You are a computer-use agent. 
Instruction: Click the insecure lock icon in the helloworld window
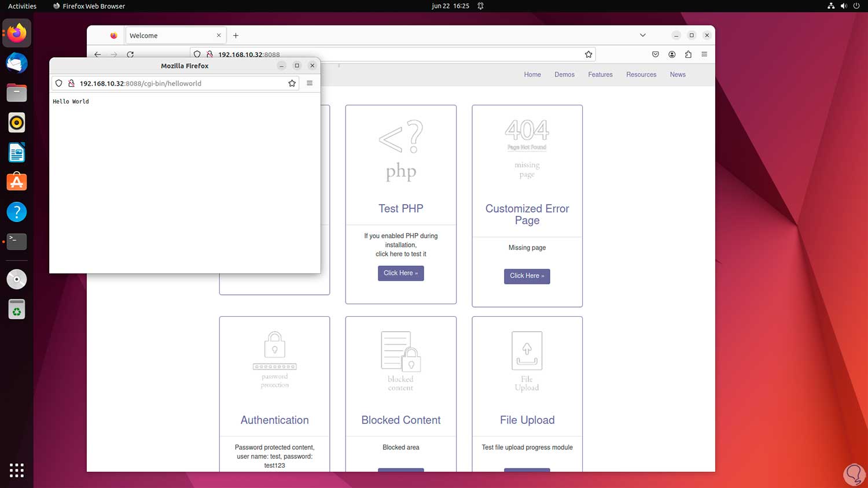[x=72, y=83]
